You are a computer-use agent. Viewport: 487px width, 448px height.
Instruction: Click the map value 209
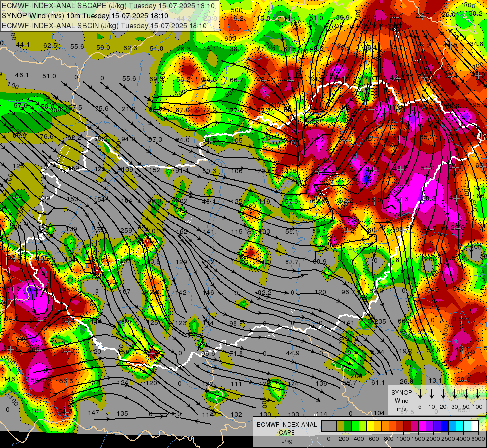[x=45, y=198]
